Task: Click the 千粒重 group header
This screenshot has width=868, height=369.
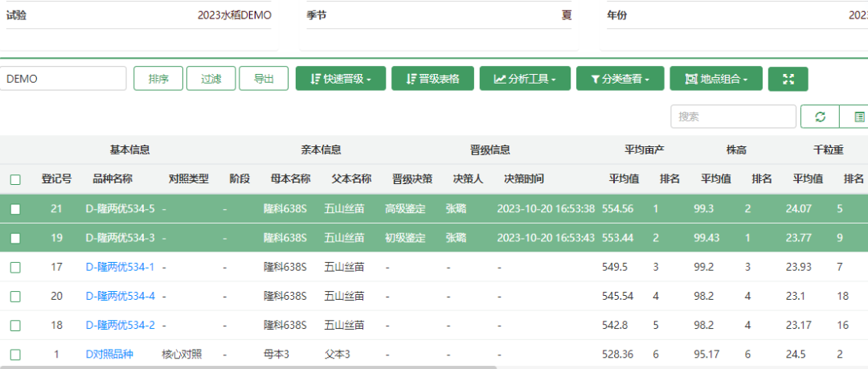Action: tap(828, 150)
